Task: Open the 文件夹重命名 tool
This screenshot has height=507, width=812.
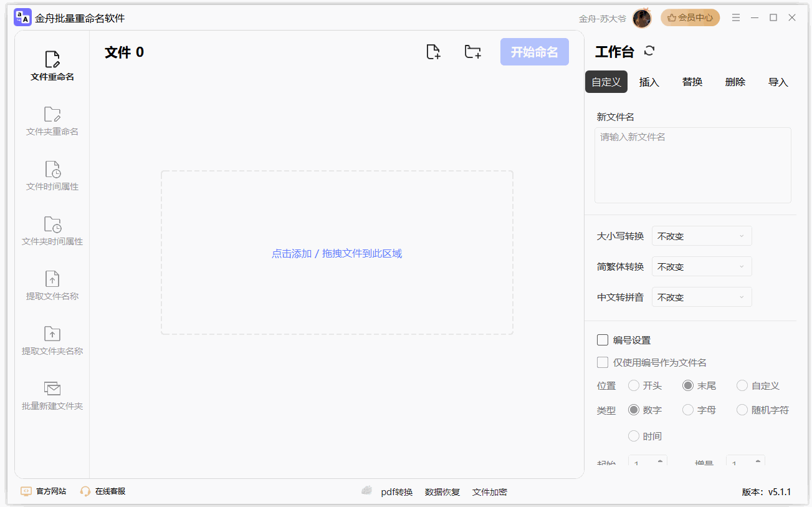Action: tap(52, 120)
